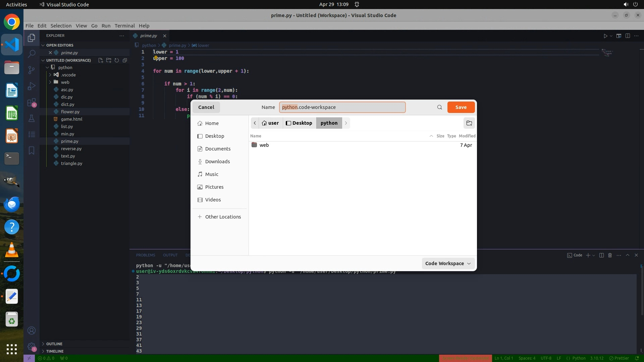Open the Source Control view
644x362 pixels.
pyautogui.click(x=32, y=70)
